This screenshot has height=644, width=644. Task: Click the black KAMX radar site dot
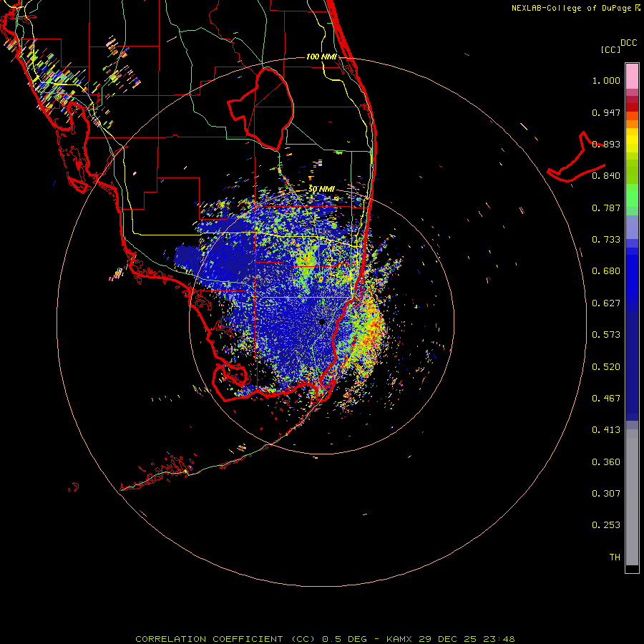pos(322,322)
